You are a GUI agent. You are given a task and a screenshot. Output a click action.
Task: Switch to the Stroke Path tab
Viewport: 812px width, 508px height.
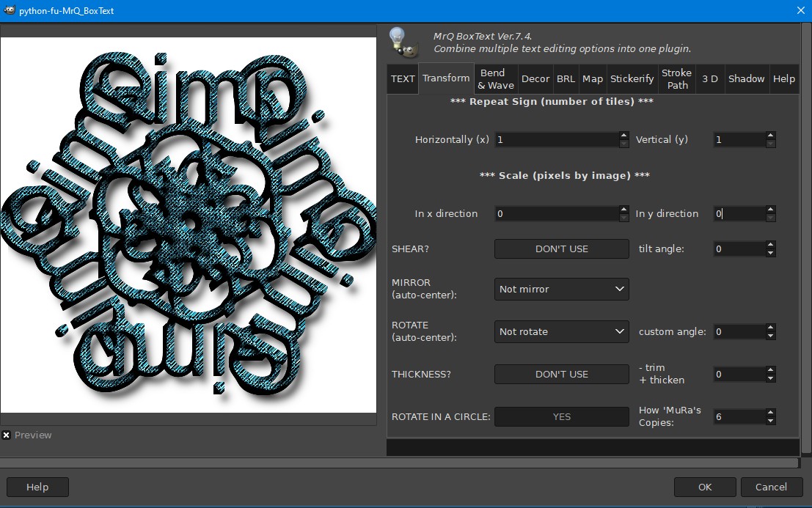676,78
